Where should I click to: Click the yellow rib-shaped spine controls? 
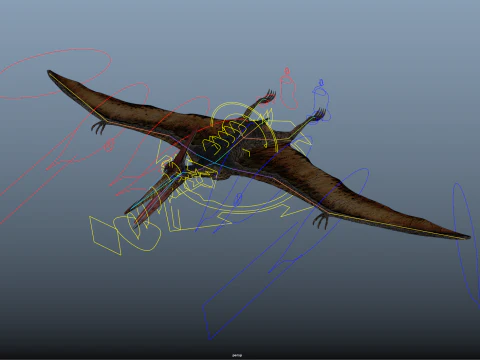(224, 137)
